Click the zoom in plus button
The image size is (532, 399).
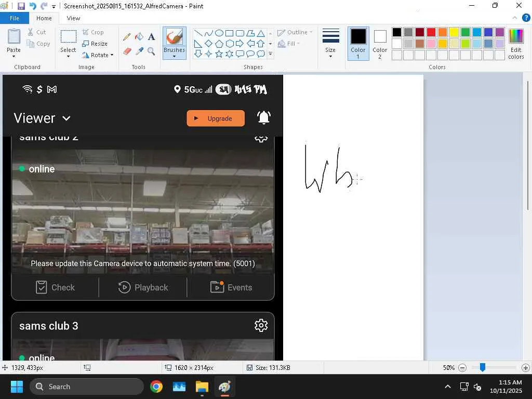(x=526, y=368)
